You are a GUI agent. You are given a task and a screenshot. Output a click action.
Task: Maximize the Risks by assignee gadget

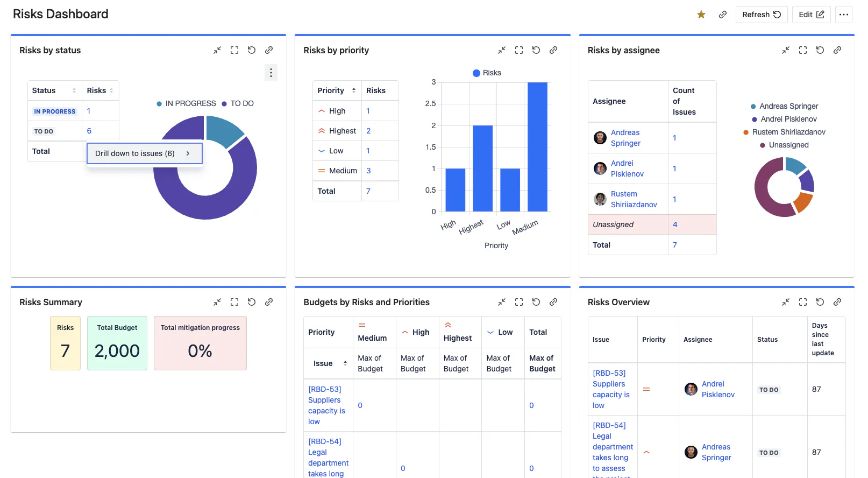(x=803, y=50)
